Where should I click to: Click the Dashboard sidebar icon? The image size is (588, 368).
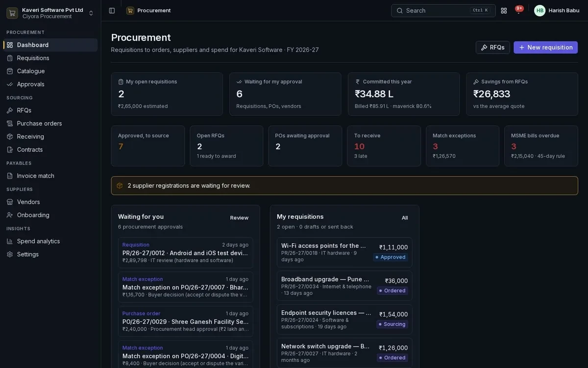click(x=10, y=45)
